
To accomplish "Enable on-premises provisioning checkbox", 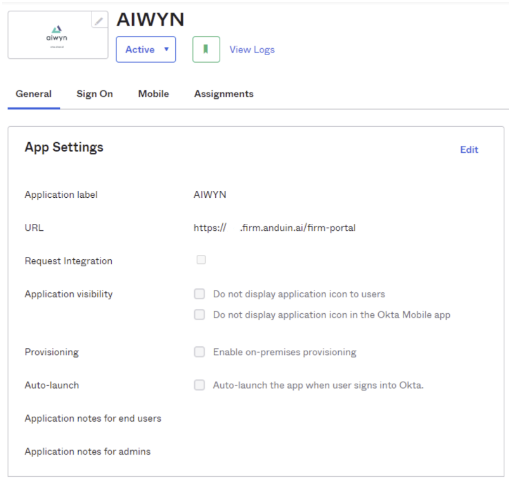I will click(199, 352).
